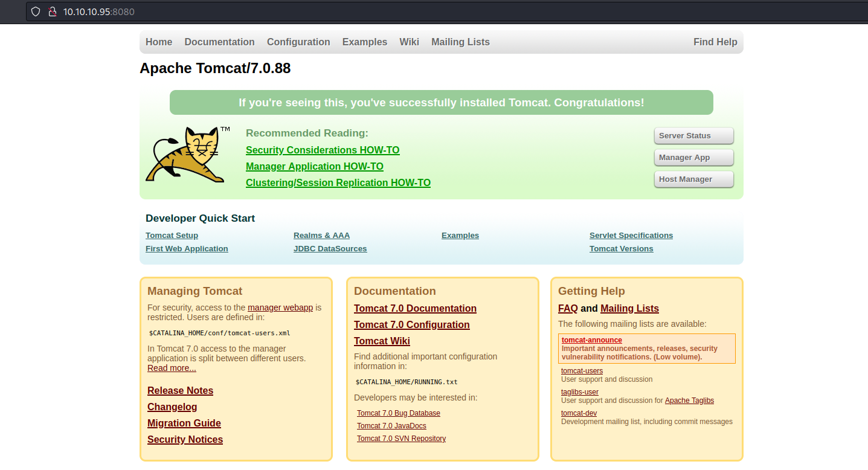Open the Apache Taglibs link
The width and height of the screenshot is (868, 470).
coord(689,401)
